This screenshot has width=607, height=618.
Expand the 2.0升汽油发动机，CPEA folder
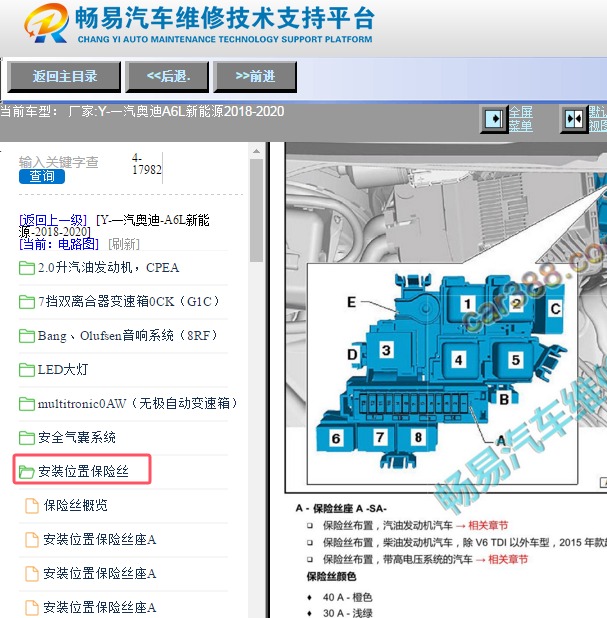(108, 268)
